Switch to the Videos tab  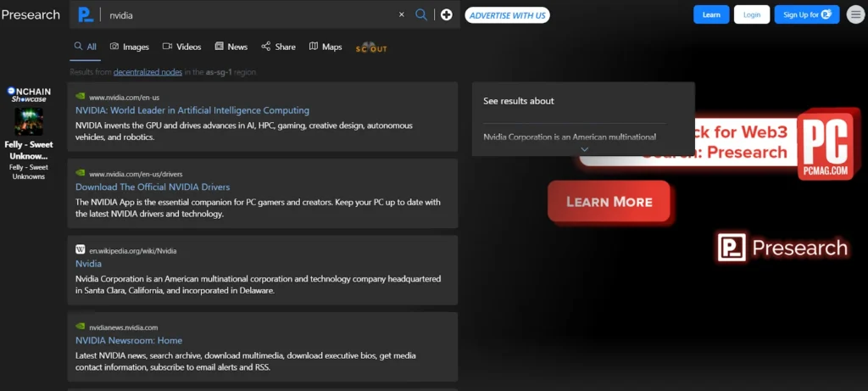pyautogui.click(x=181, y=47)
